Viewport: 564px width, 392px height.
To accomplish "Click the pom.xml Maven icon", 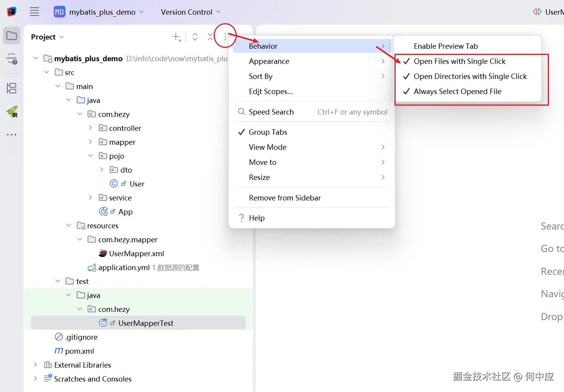I will click(x=59, y=351).
